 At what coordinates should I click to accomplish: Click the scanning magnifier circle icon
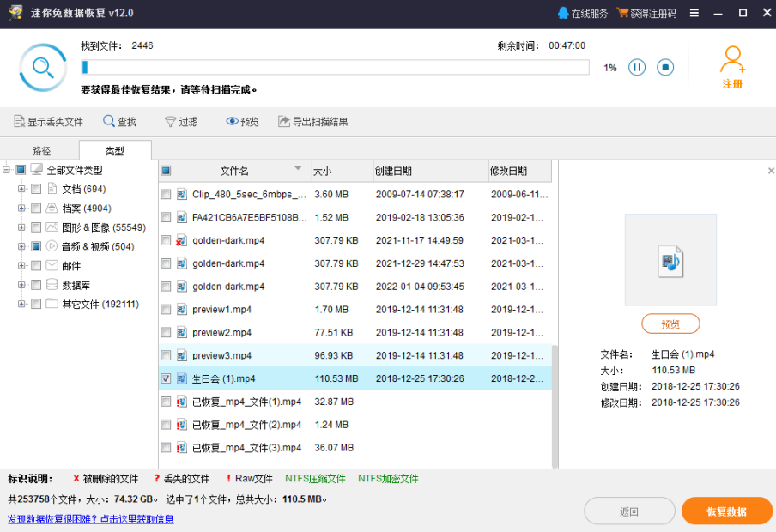tap(43, 68)
